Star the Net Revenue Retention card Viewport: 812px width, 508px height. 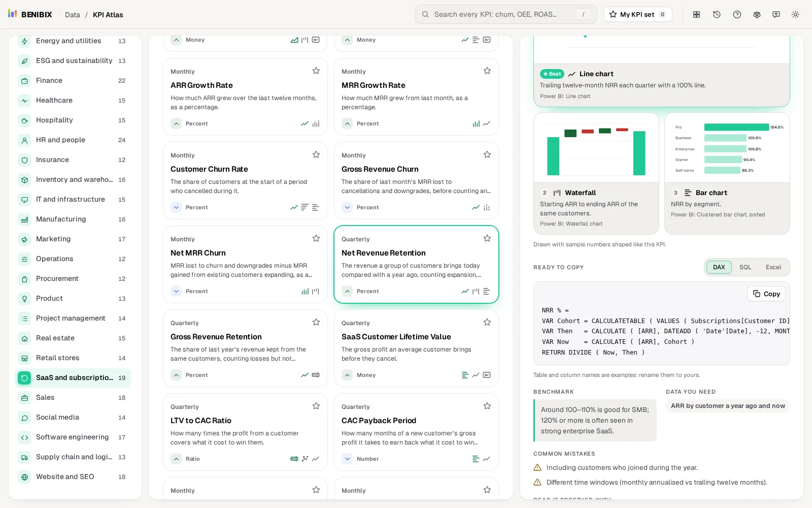coord(487,238)
